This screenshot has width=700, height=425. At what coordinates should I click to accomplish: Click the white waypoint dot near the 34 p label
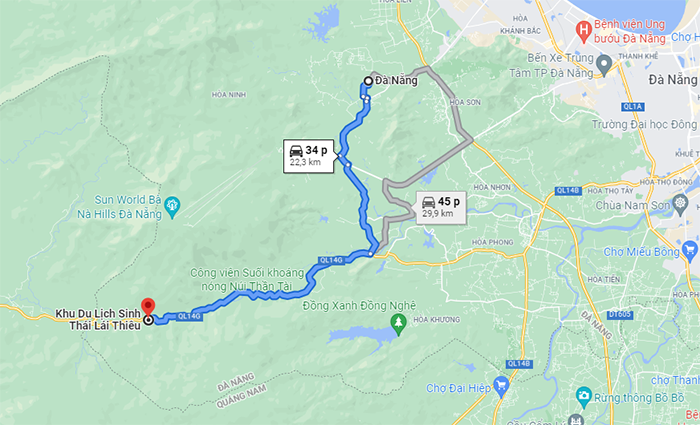[x=348, y=165]
